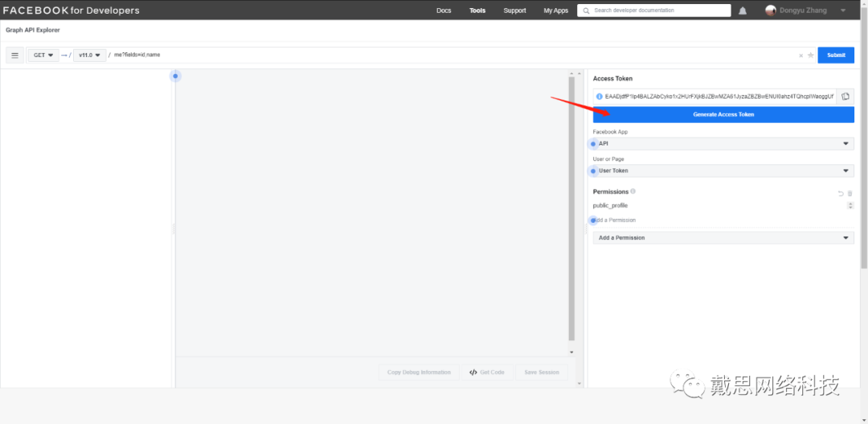Click the stepper next to public_profile
Screen dimensions: 868x424
coord(850,206)
